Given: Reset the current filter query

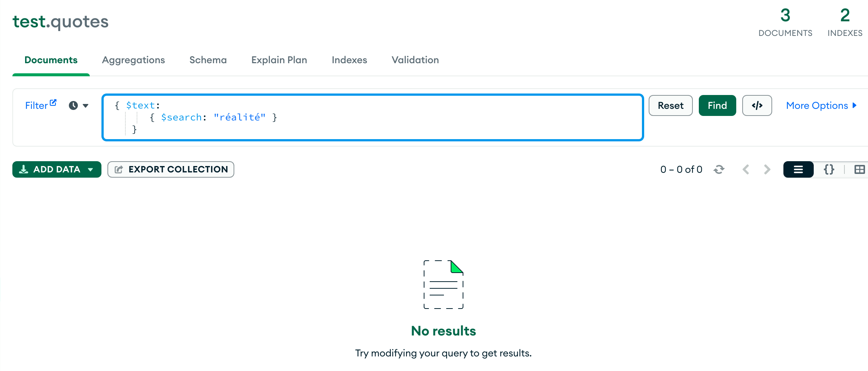Looking at the screenshot, I should tap(670, 105).
